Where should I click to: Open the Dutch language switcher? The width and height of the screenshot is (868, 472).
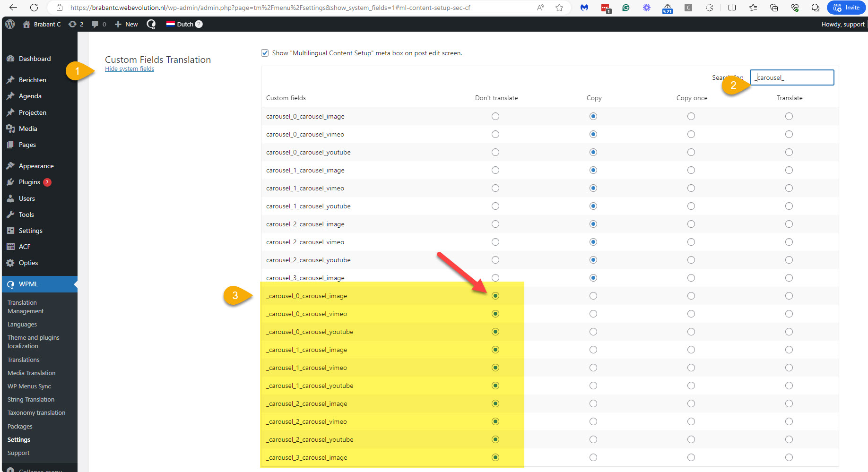point(180,24)
